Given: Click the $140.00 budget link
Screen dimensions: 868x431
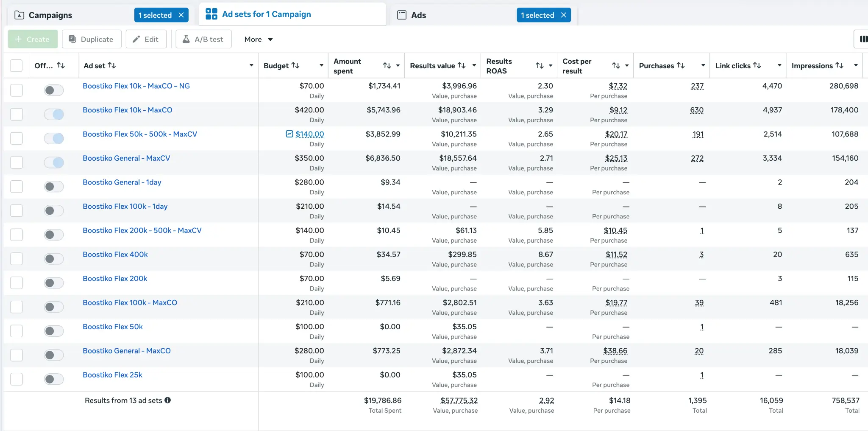Looking at the screenshot, I should 310,134.
